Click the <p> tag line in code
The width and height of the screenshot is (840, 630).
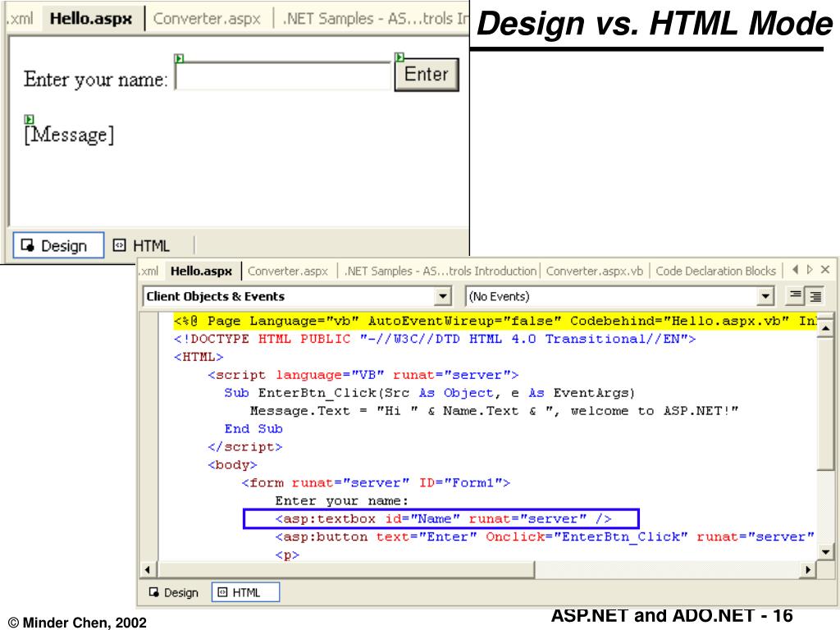pyautogui.click(x=287, y=555)
